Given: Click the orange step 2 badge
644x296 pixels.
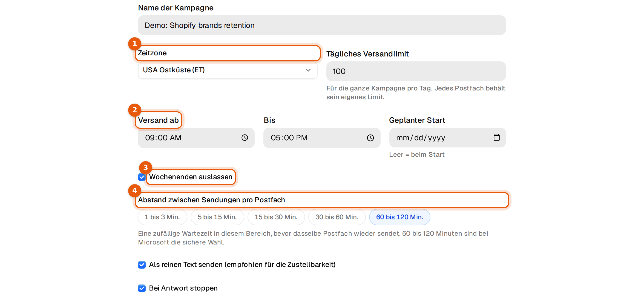Looking at the screenshot, I should 135,110.
